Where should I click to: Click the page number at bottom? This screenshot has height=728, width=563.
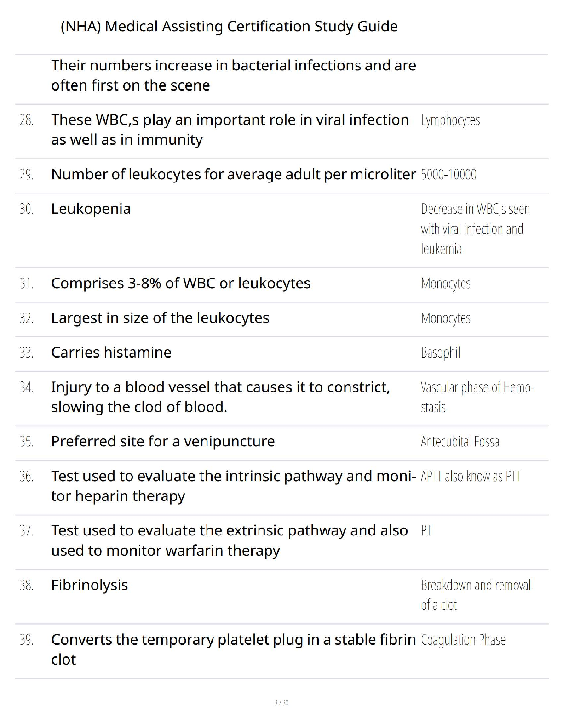click(x=281, y=703)
